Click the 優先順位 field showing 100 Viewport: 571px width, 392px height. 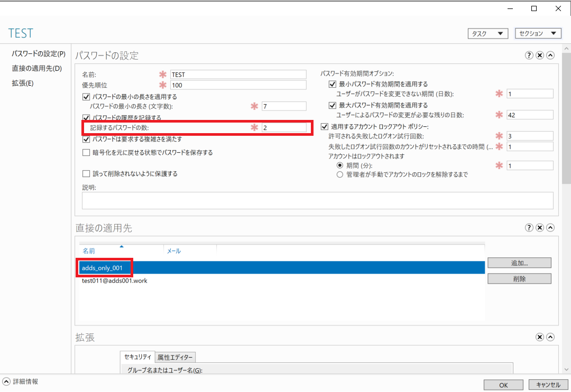pos(238,85)
